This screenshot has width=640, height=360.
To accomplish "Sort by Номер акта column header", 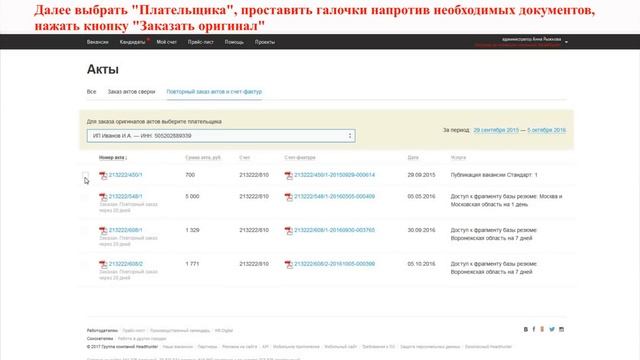I will pyautogui.click(x=113, y=158).
